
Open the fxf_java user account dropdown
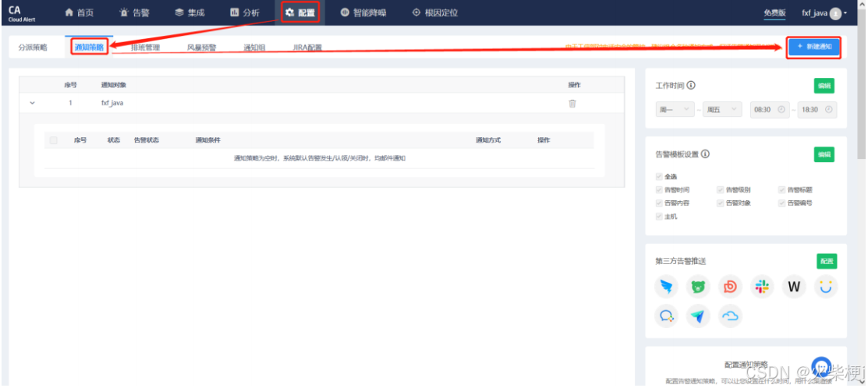[824, 13]
